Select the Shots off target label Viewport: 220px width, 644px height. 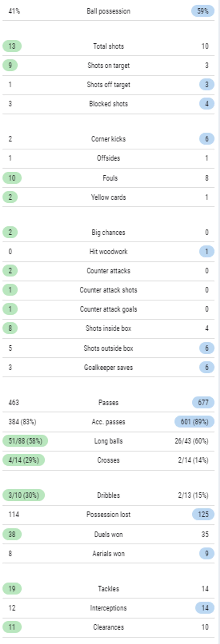[x=108, y=85]
